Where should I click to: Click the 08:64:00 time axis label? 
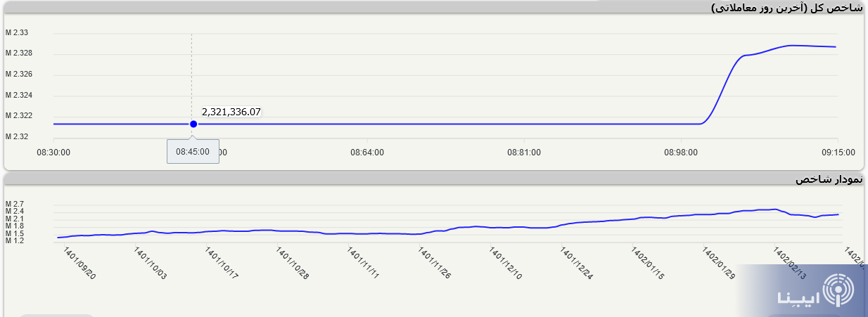click(367, 151)
